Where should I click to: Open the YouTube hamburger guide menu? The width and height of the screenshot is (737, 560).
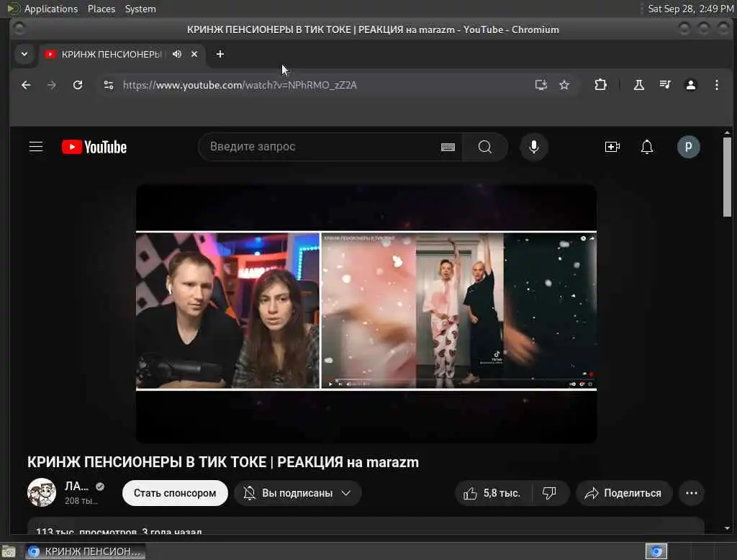point(36,147)
